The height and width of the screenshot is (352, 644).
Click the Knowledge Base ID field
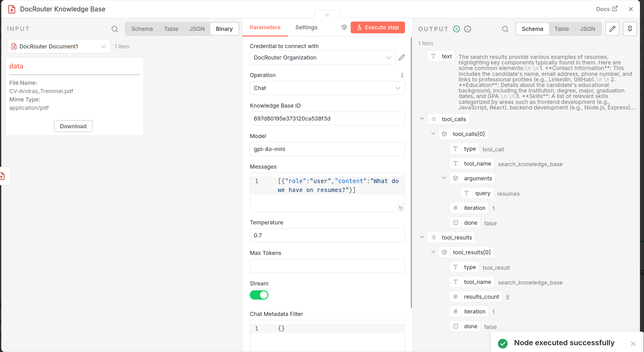(327, 119)
